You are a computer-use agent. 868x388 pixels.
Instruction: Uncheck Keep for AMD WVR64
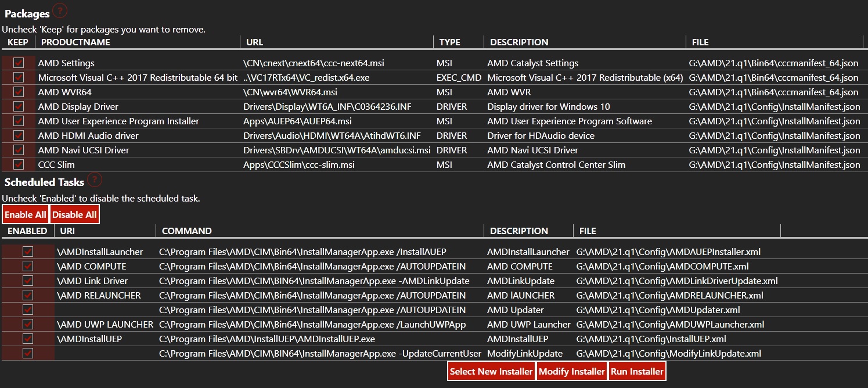pos(19,92)
